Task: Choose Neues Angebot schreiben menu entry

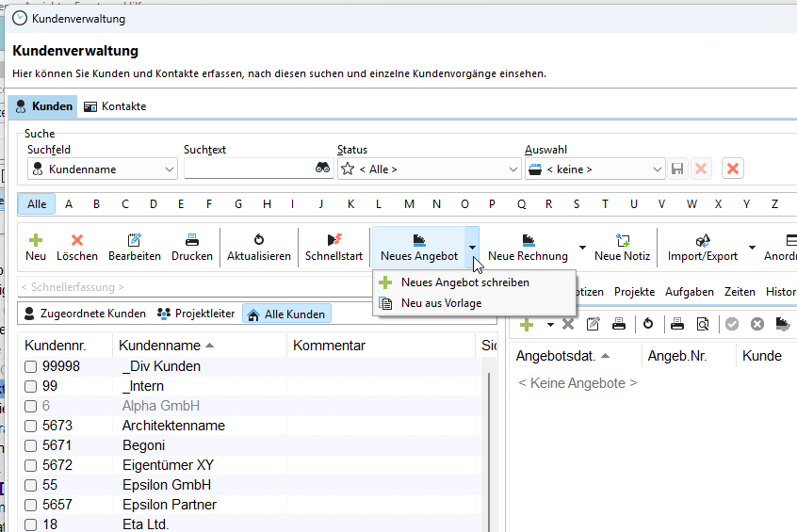Action: click(464, 282)
